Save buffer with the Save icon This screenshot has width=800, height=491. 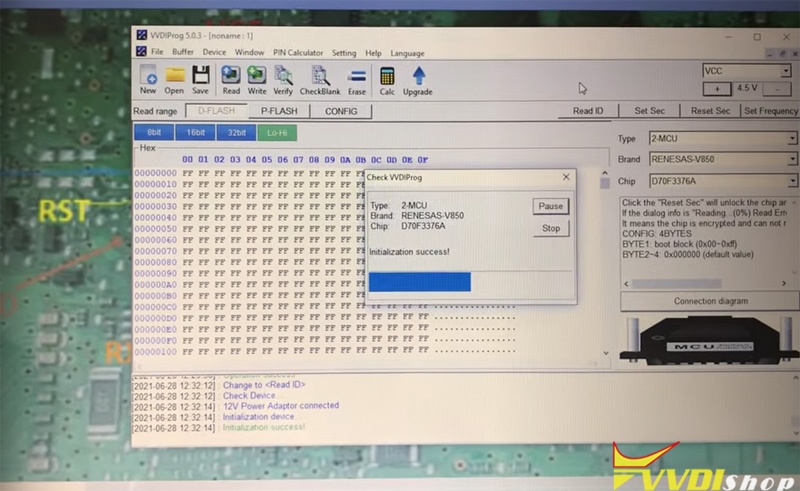pos(201,80)
